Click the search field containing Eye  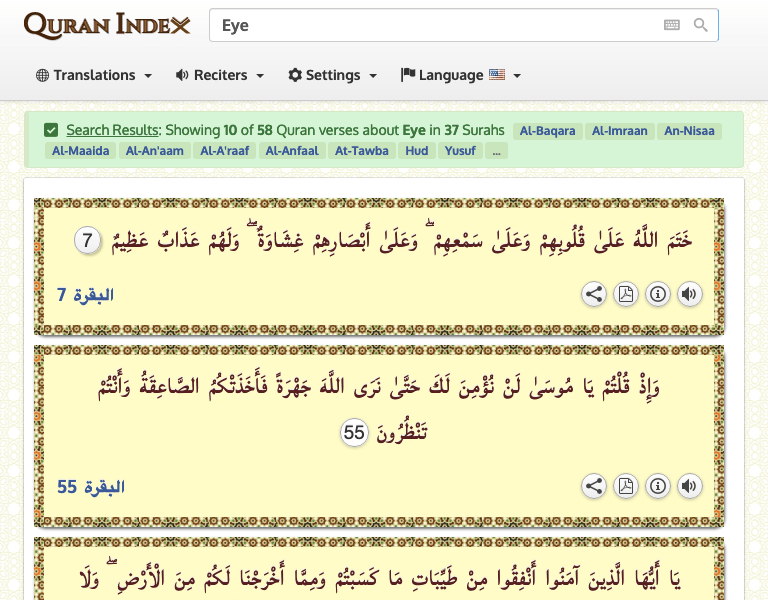tap(430, 26)
